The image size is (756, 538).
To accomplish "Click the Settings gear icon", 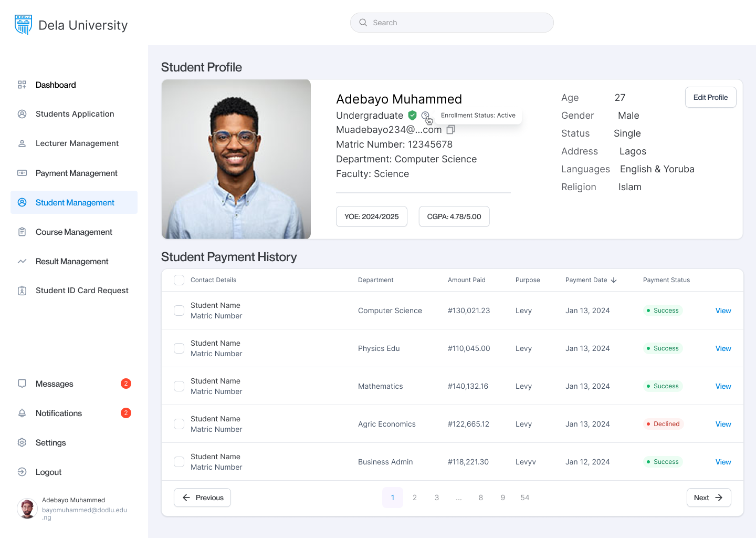I will click(22, 443).
